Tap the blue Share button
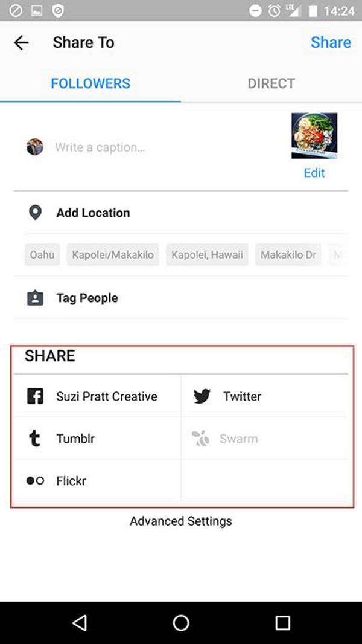The width and height of the screenshot is (362, 644). tap(331, 43)
